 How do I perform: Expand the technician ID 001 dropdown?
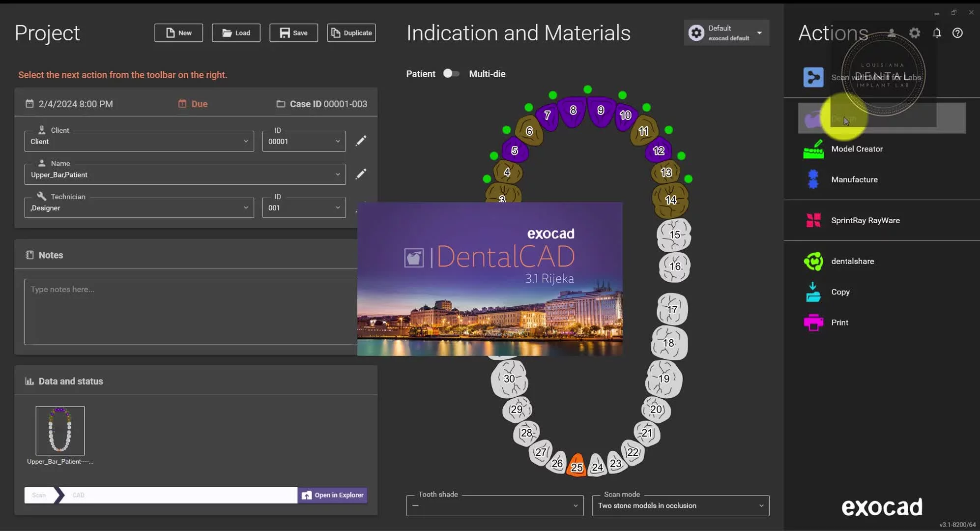(x=304, y=207)
